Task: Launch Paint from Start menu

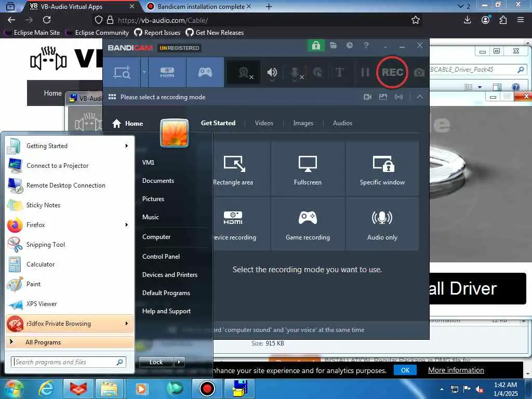Action: tap(70, 284)
